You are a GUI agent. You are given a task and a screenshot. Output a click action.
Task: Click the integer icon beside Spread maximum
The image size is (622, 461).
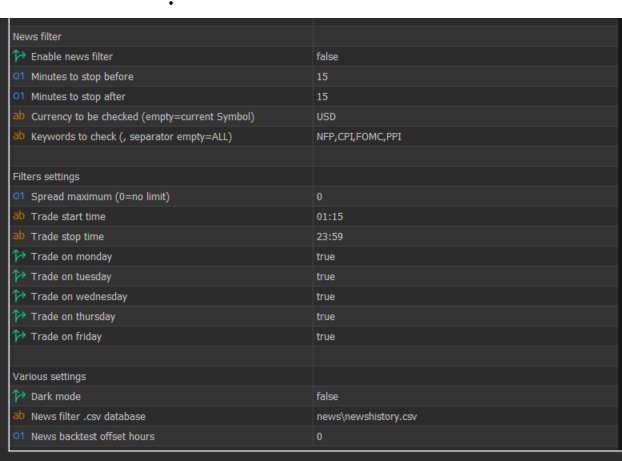point(19,196)
